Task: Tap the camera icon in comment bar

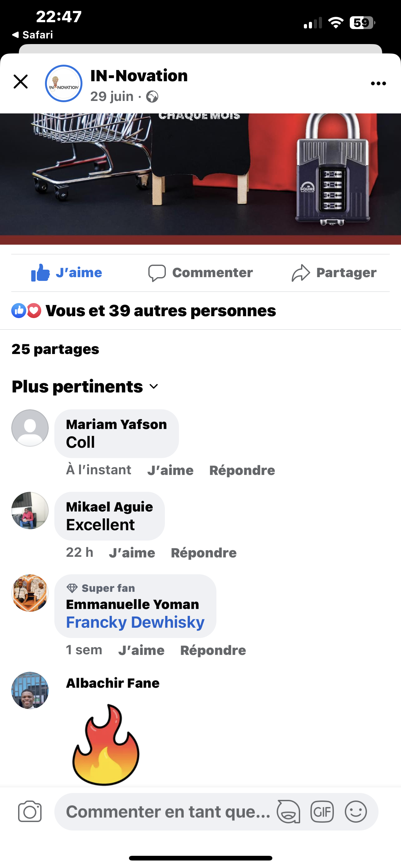Action: 30,811
